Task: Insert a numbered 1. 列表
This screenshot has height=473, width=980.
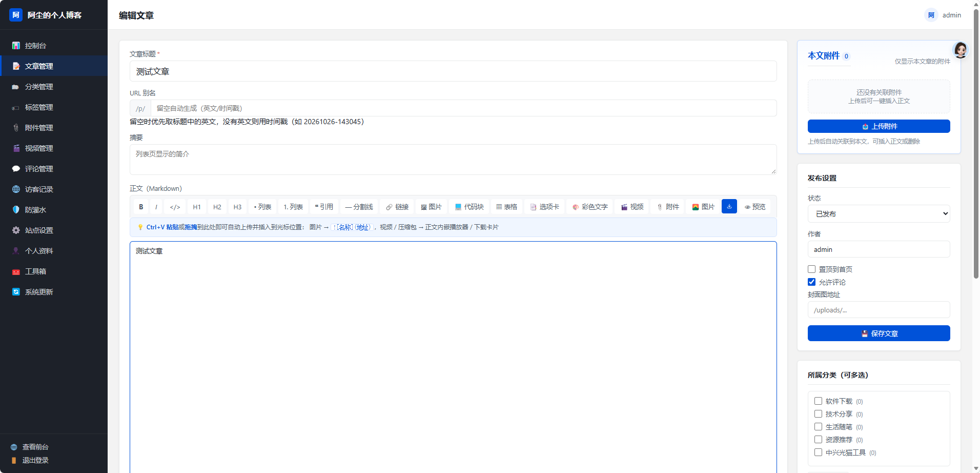Action: tap(293, 207)
